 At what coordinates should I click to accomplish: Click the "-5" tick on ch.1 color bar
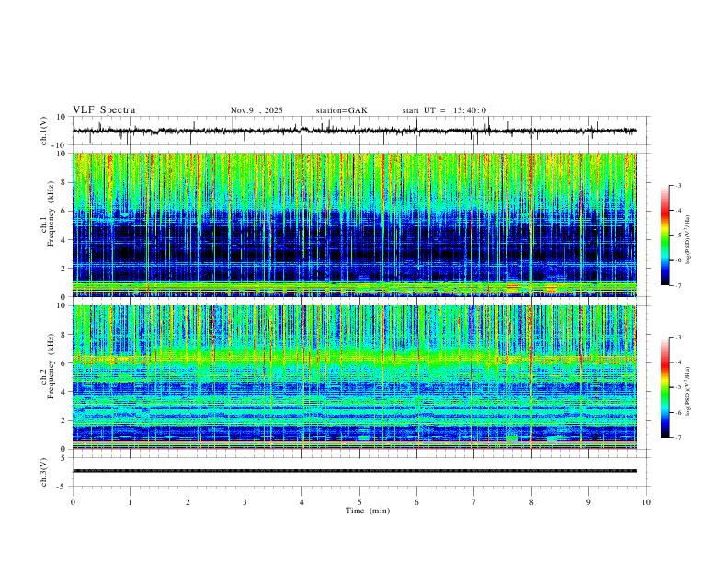(x=677, y=236)
